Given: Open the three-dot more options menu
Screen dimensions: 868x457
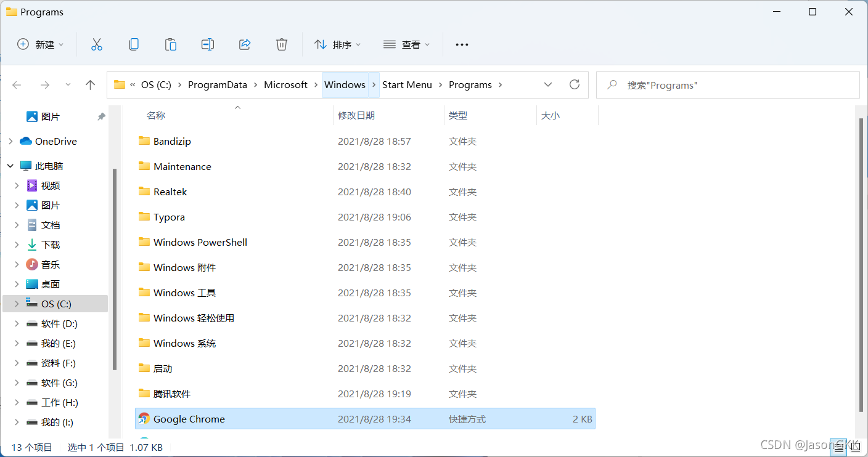Looking at the screenshot, I should (x=462, y=44).
